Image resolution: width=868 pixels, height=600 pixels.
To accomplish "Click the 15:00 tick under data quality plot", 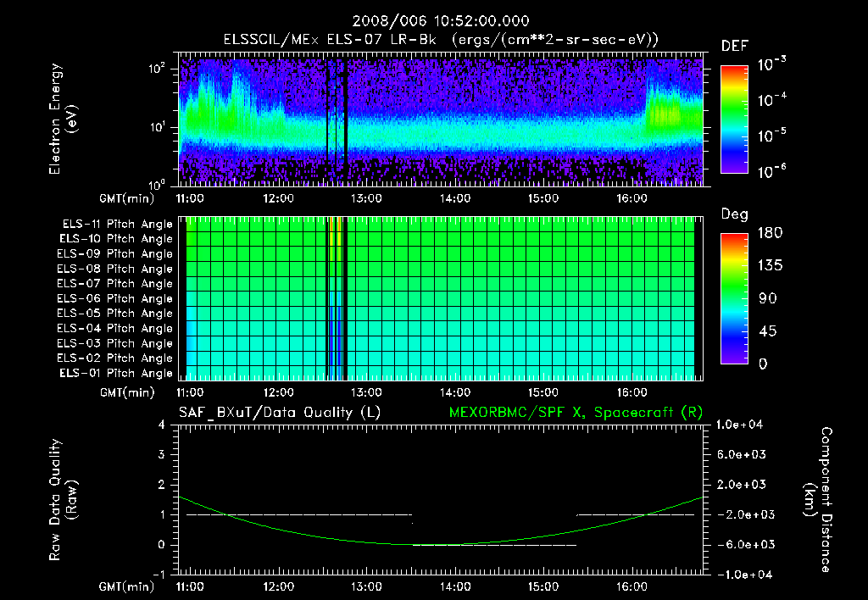I will [543, 586].
